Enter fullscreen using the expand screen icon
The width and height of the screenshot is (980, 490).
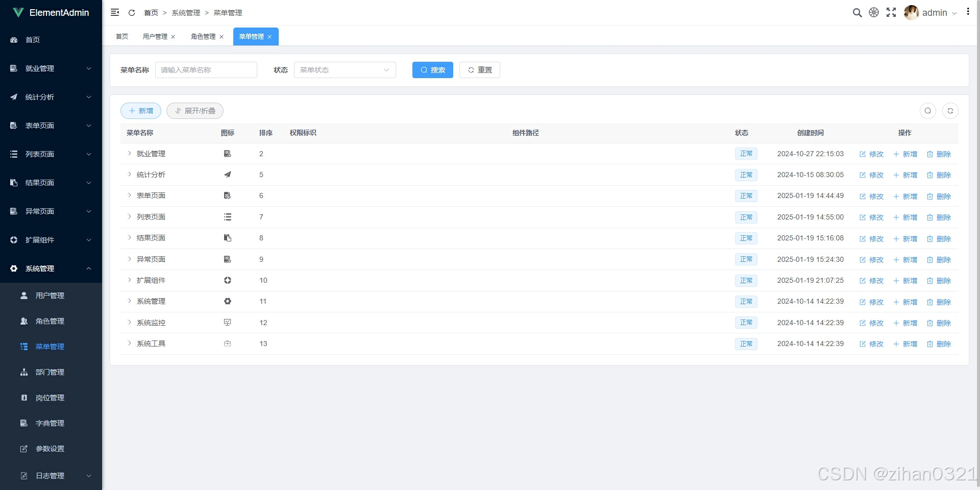click(891, 12)
